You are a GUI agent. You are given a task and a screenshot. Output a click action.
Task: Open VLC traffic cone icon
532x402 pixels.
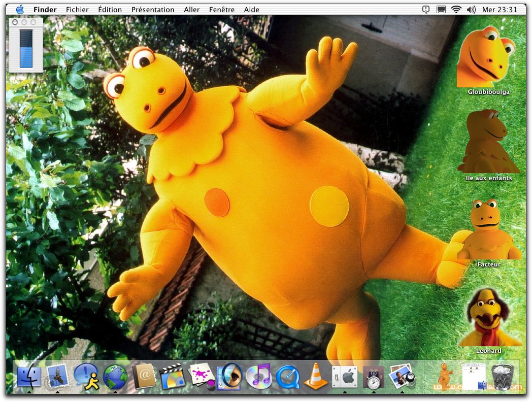[x=316, y=376]
